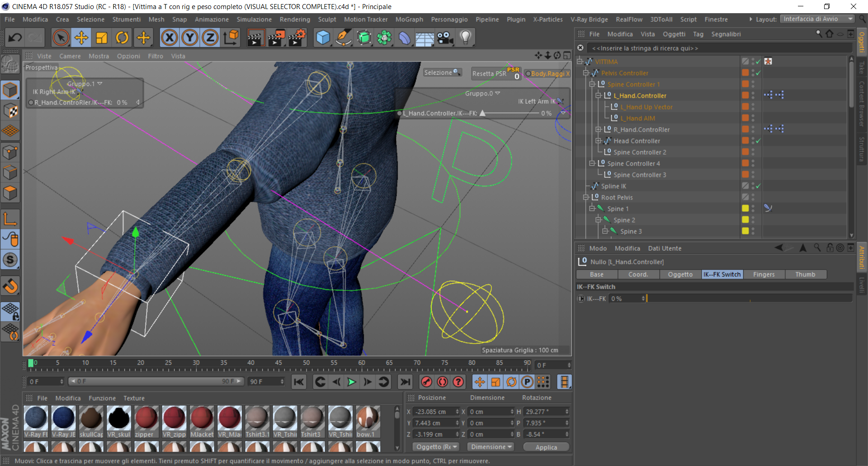Toggle the timeline layout filmstrip icon
Screen dimensions: 868x466
click(564, 382)
